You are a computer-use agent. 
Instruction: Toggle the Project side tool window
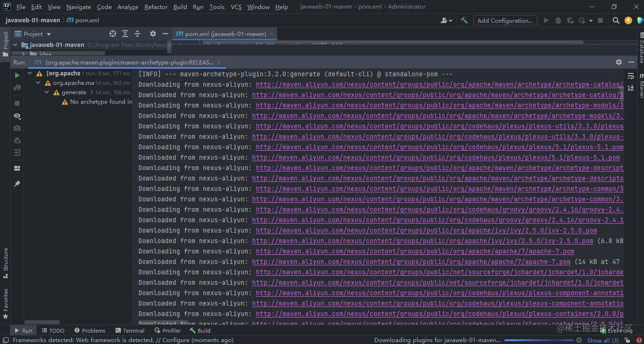coord(6,44)
